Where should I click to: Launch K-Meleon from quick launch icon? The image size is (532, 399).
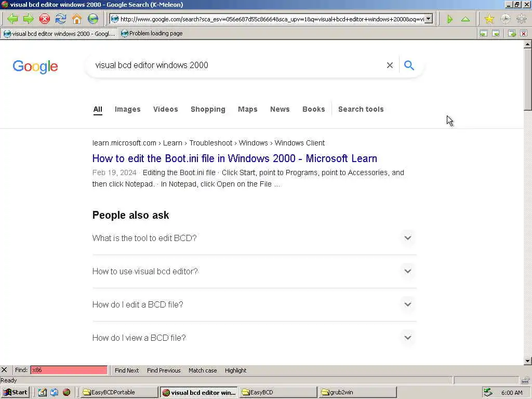point(66,392)
